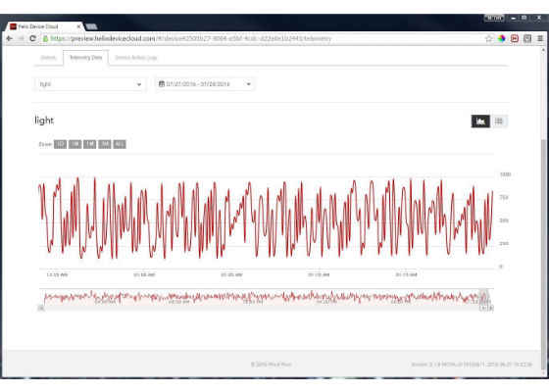Click the calendar icon in date range

pyautogui.click(x=162, y=84)
